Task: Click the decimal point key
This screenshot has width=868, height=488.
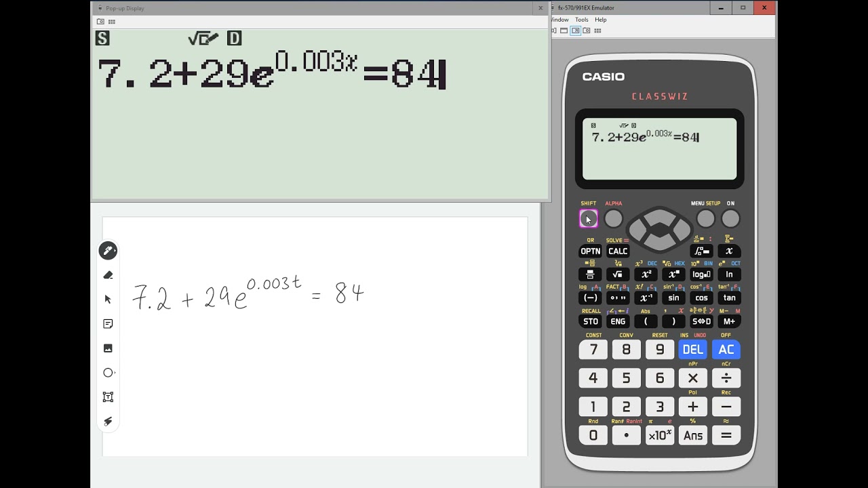Action: point(627,436)
